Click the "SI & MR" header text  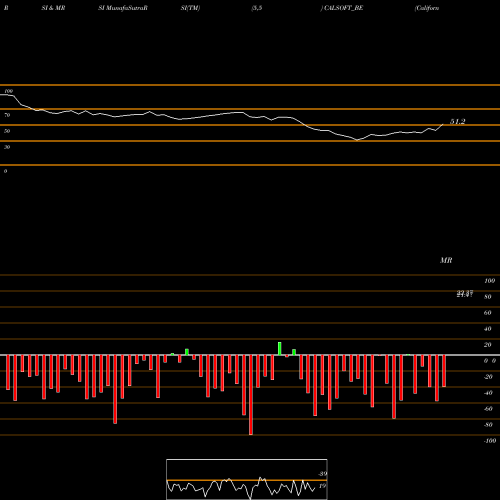[53, 8]
